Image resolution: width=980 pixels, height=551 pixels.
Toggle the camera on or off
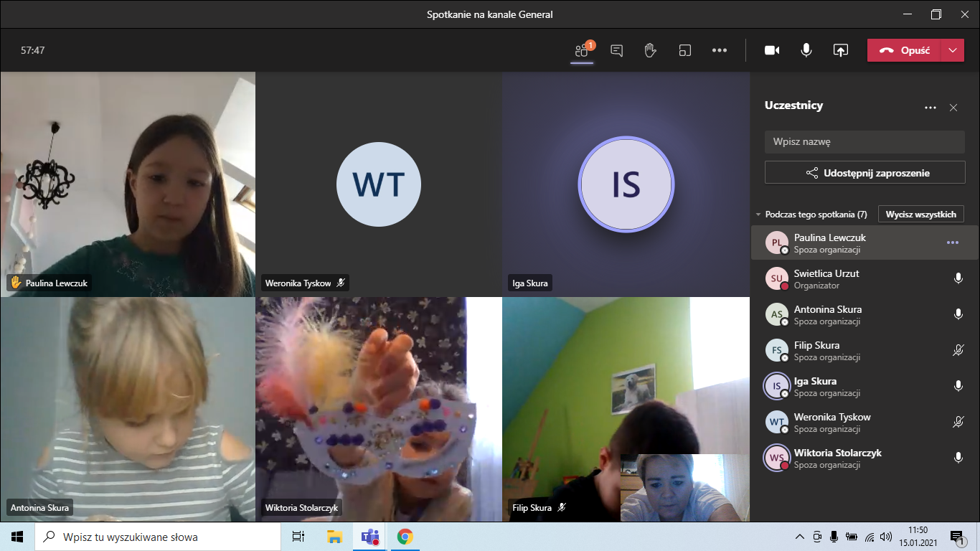pos(772,50)
